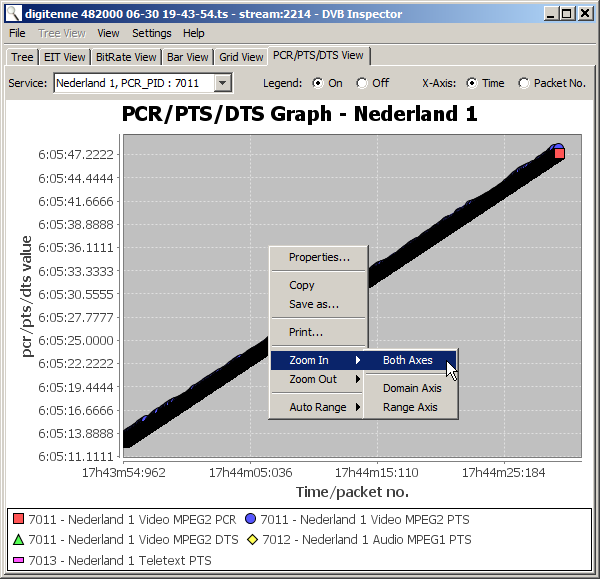Click Save as... in context menu

point(314,304)
